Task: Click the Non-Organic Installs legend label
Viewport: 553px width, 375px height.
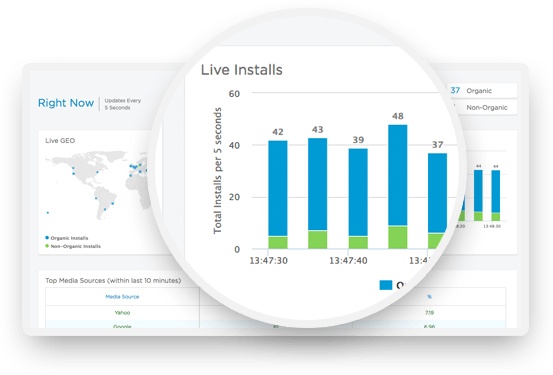Action: point(75,246)
